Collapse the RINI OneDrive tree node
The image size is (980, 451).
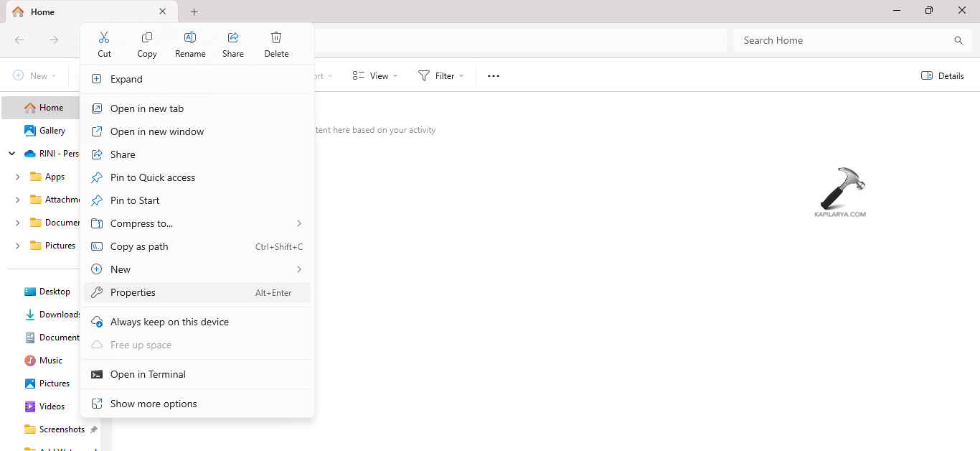(x=11, y=154)
